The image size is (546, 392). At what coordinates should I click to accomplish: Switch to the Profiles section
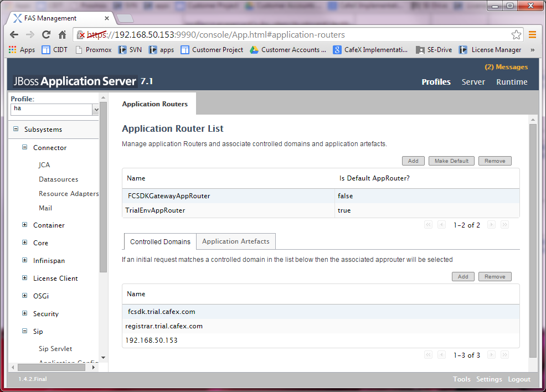pyautogui.click(x=436, y=82)
